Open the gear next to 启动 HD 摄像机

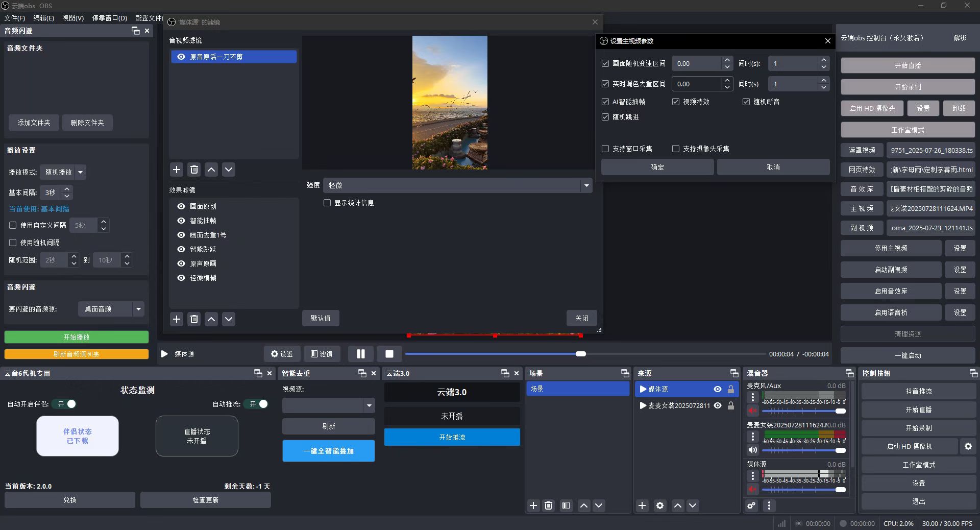(968, 446)
